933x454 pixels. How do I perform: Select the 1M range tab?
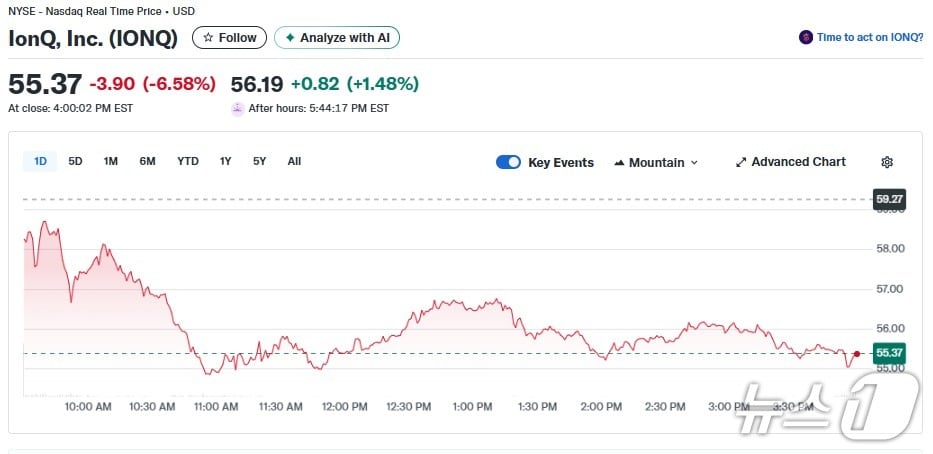[111, 161]
